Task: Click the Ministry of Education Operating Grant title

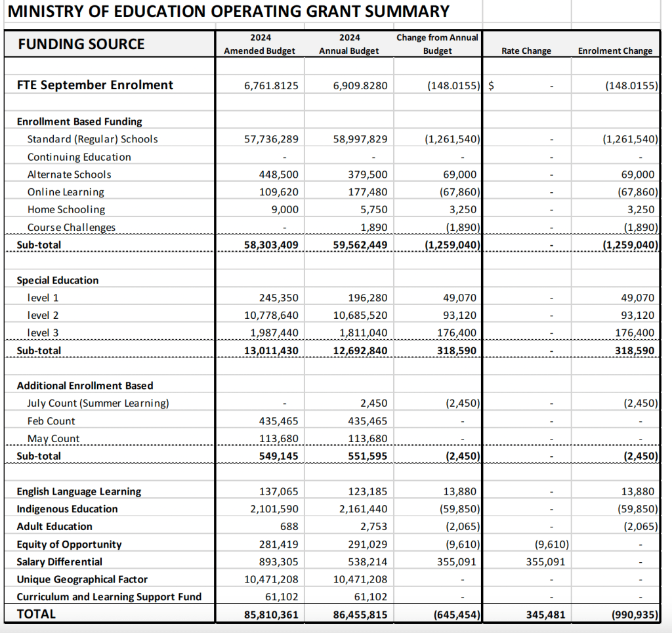Action: click(x=228, y=11)
